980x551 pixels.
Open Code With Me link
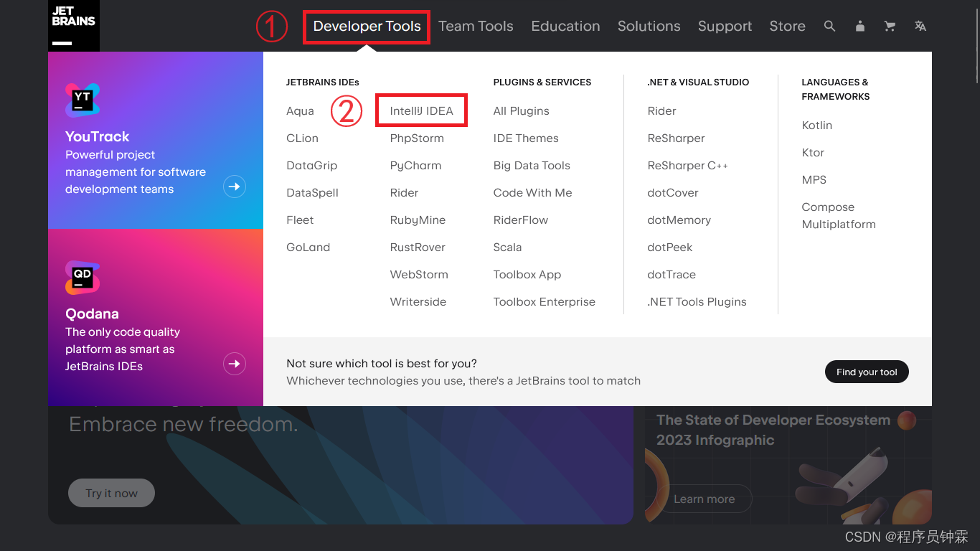(532, 193)
